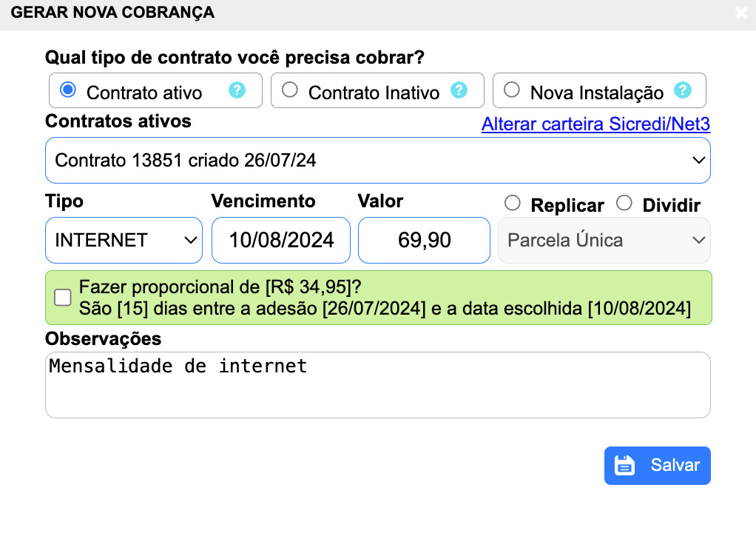Open the help tooltip for Contrato Inativo
Image resolution: width=756 pixels, height=539 pixels.
click(x=459, y=90)
